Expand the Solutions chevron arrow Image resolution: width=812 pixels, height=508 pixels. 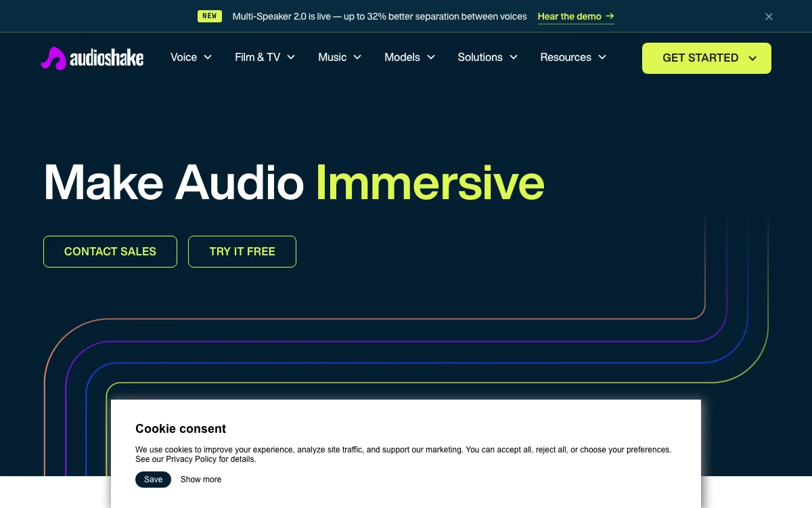click(513, 58)
